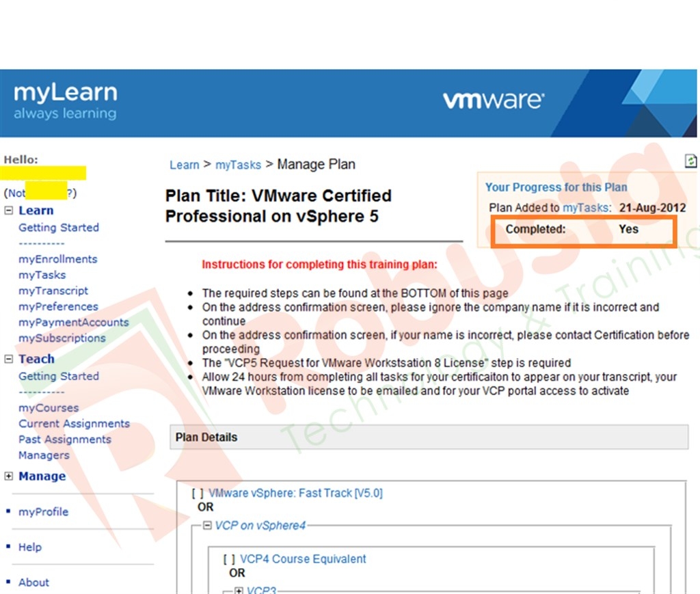
Task: Click the myLearn always learning logo
Action: pyautogui.click(x=66, y=101)
